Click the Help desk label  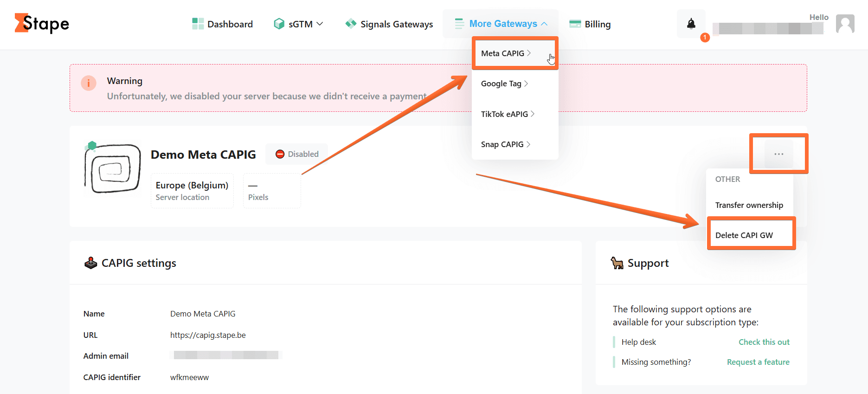tap(639, 342)
